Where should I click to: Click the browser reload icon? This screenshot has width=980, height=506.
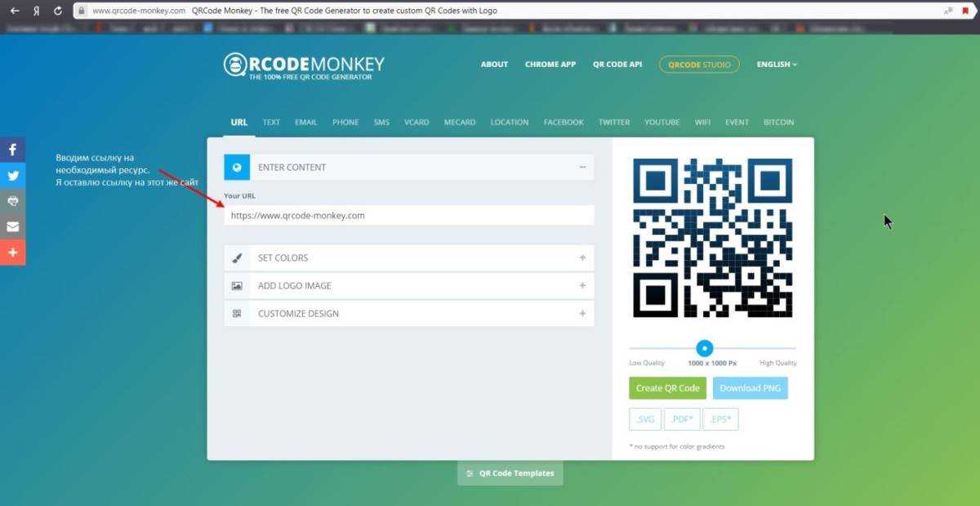point(57,11)
